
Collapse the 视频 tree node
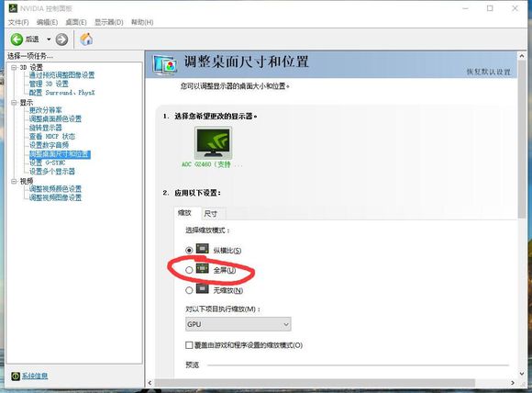[x=14, y=181]
